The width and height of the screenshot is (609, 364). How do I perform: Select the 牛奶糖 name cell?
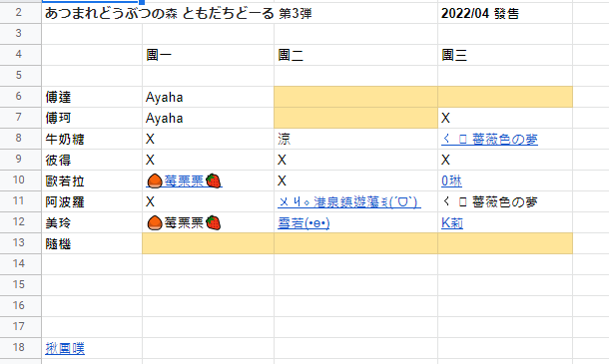[92, 139]
